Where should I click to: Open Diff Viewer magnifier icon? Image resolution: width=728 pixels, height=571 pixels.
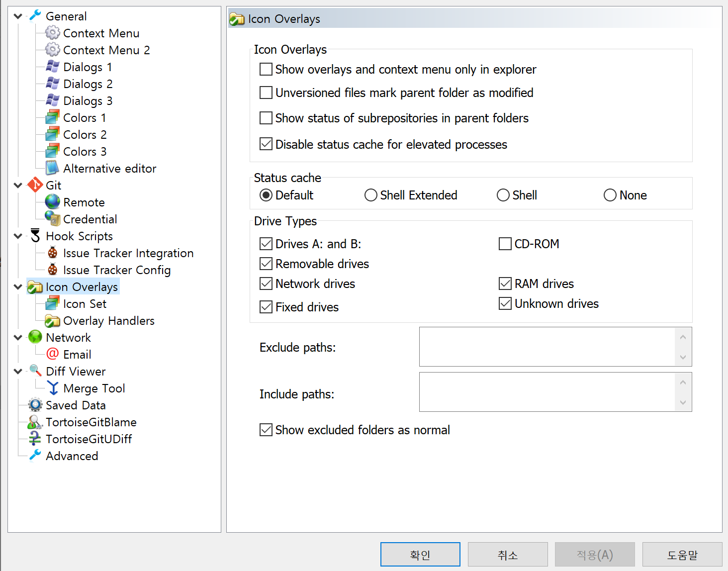coord(35,371)
